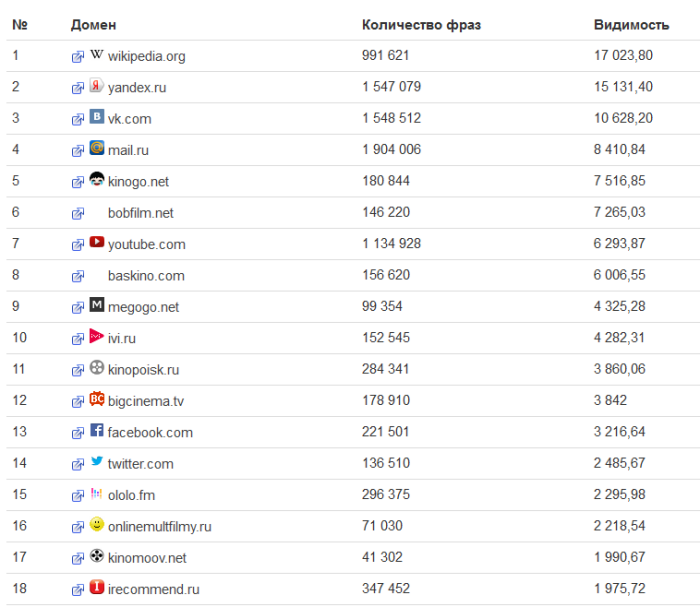Click the red irecommend.ru icon
Screen dimensions: 700x607
point(97,588)
